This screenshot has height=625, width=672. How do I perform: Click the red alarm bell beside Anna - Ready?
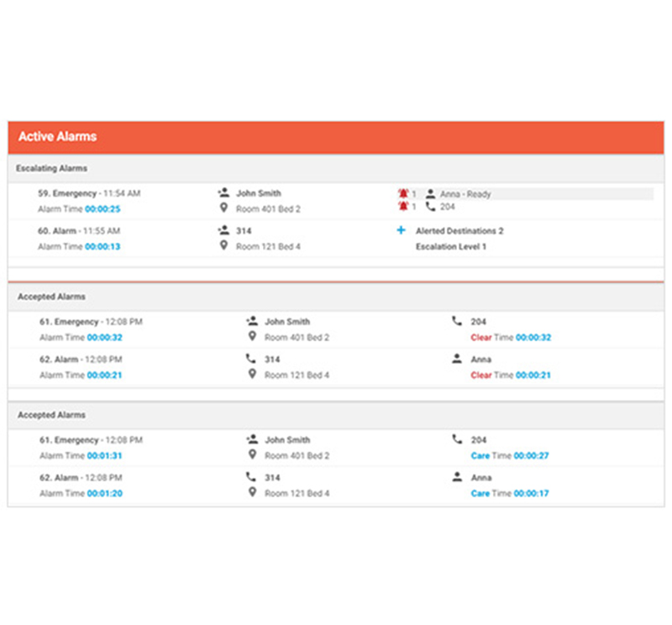(x=403, y=194)
